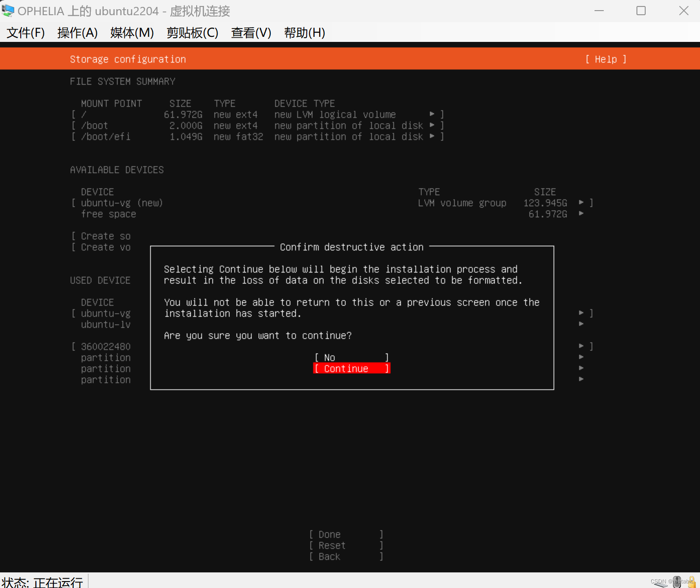Image resolution: width=700 pixels, height=588 pixels.
Task: Select the free space entry
Action: (x=109, y=214)
